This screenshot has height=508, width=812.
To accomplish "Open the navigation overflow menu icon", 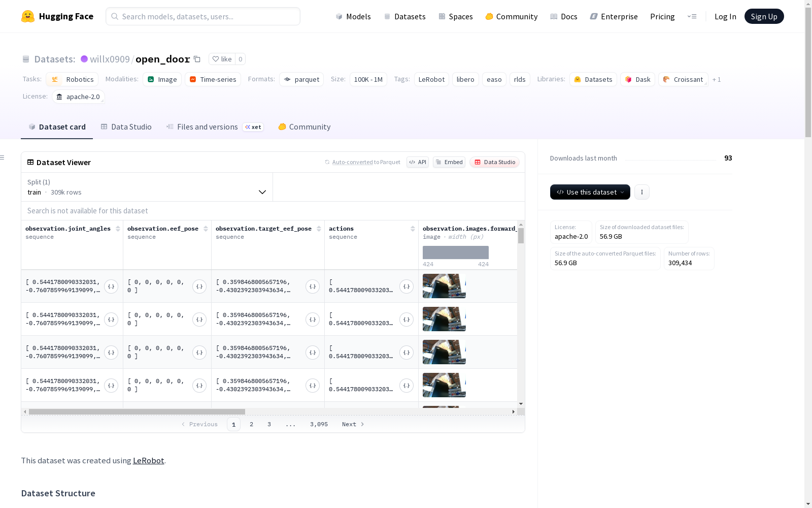I will [692, 16].
